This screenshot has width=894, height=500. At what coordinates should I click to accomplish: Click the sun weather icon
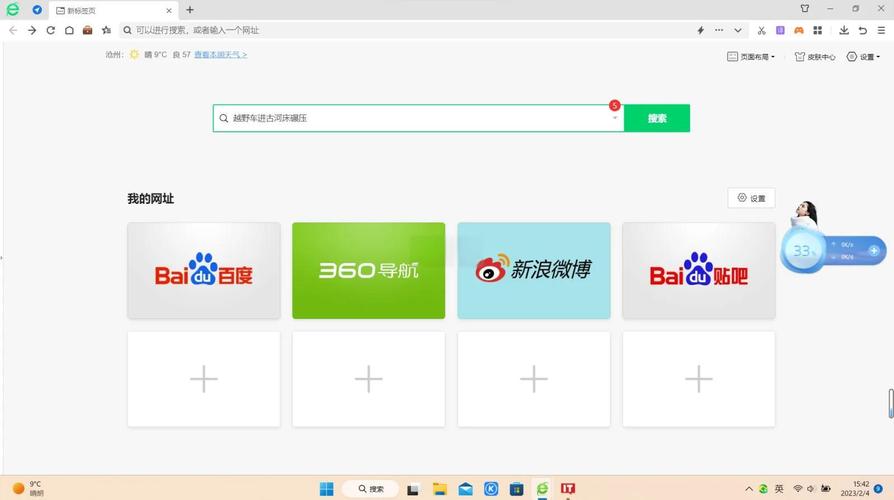[x=134, y=54]
